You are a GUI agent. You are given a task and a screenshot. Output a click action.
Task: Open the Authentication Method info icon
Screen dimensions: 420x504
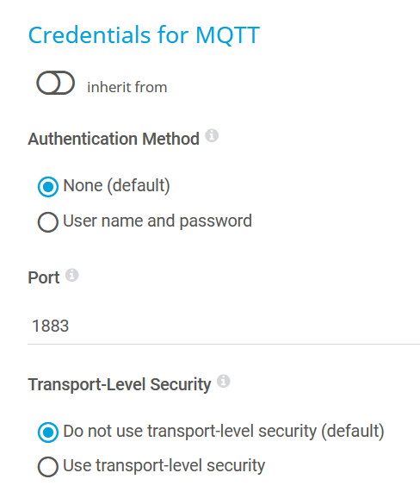(212, 135)
